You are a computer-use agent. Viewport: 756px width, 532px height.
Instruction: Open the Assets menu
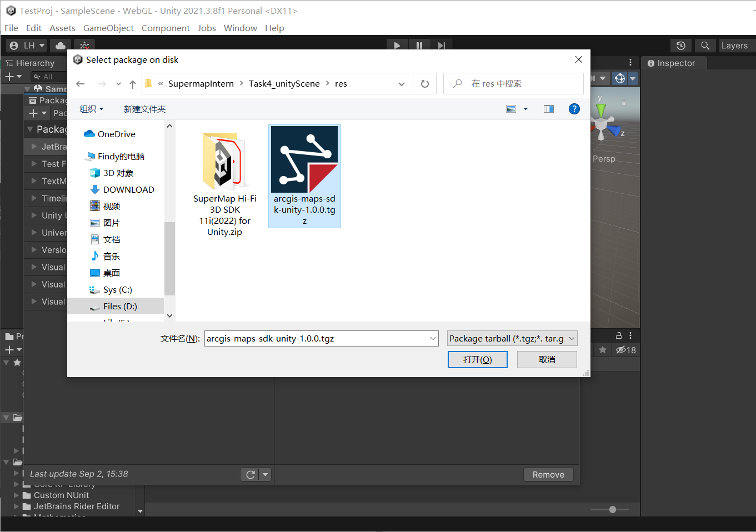(62, 28)
